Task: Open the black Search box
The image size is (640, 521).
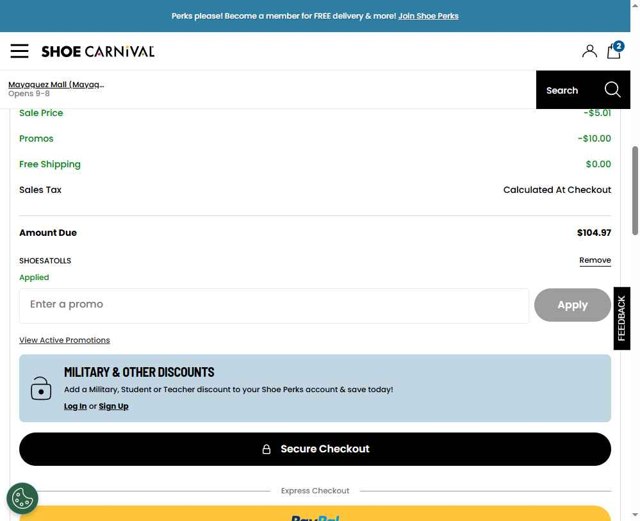Action: click(x=583, y=89)
